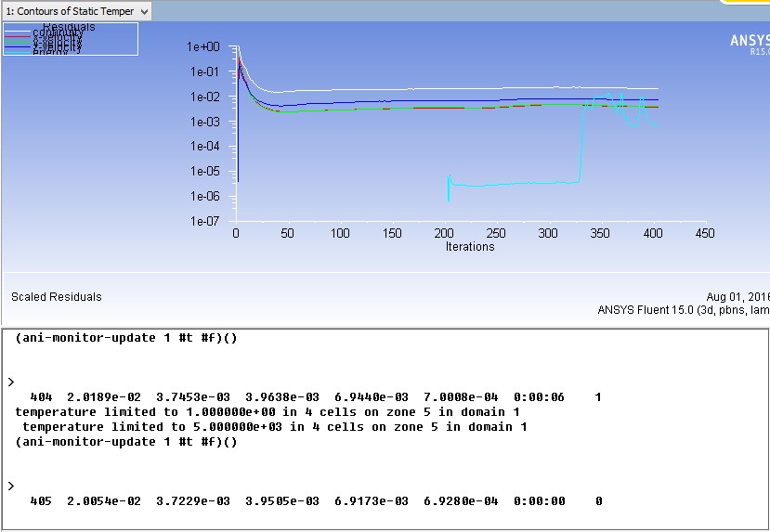The image size is (770, 532).
Task: Click the Residuals legend title
Action: pyautogui.click(x=69, y=27)
